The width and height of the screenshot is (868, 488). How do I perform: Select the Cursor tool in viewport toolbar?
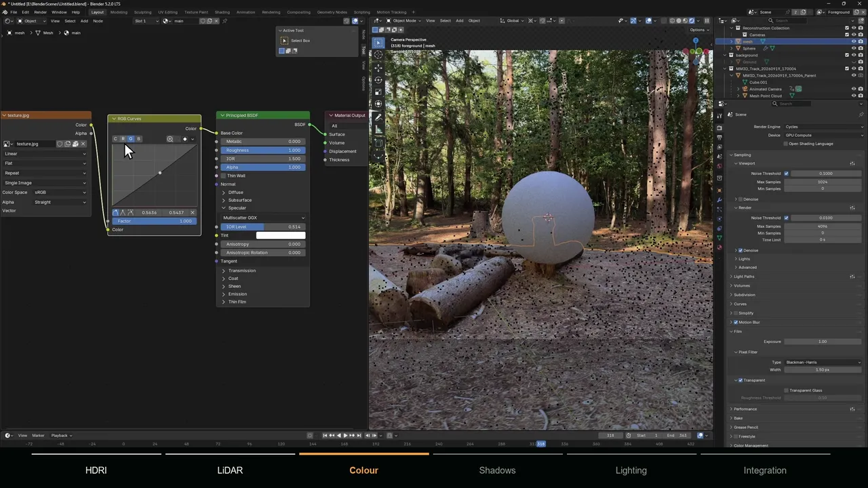click(x=378, y=55)
